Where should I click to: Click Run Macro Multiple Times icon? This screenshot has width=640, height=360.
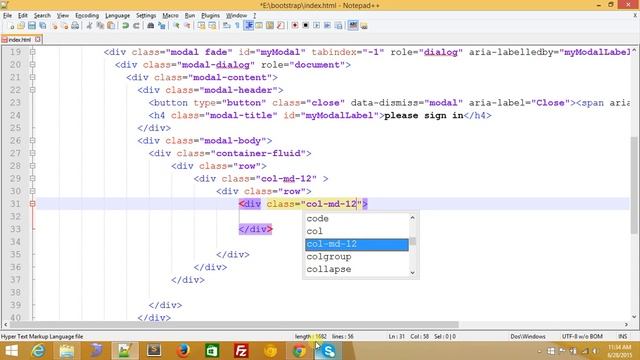point(327,26)
